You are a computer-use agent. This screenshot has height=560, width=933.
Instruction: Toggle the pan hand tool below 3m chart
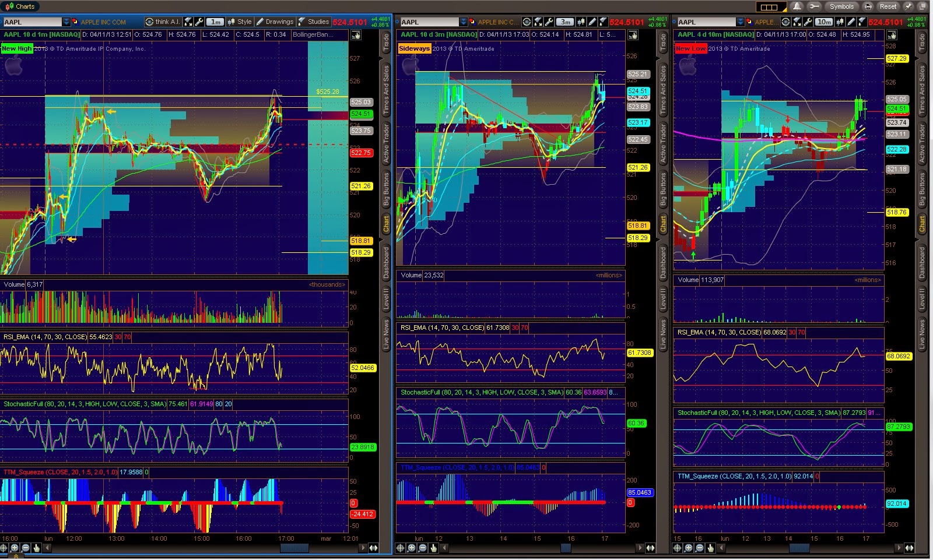click(x=433, y=548)
